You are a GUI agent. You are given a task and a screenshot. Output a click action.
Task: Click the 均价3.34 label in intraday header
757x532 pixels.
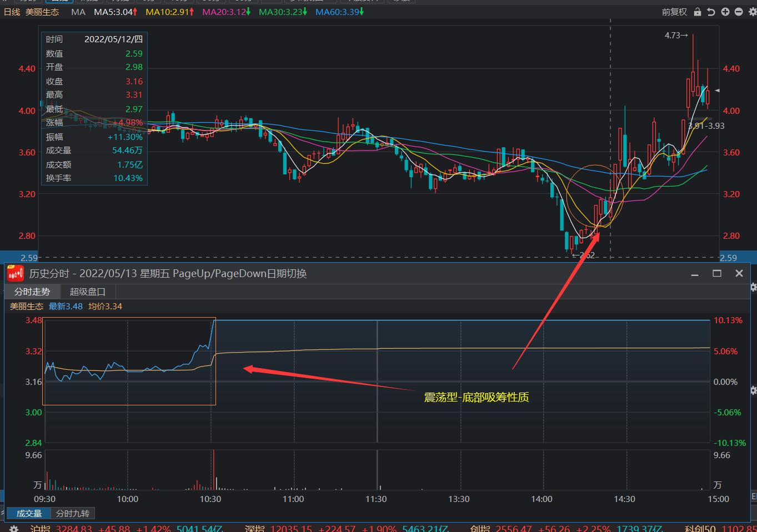pos(105,307)
